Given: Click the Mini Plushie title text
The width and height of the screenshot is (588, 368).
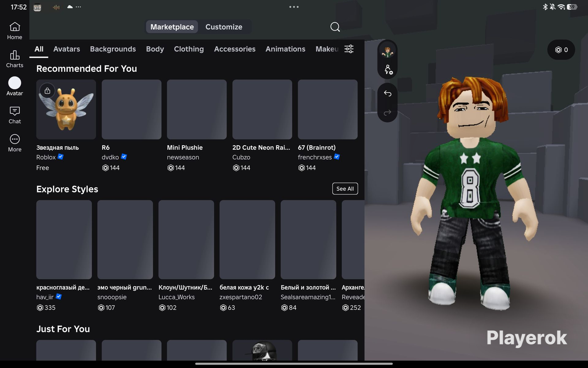Looking at the screenshot, I should point(185,148).
